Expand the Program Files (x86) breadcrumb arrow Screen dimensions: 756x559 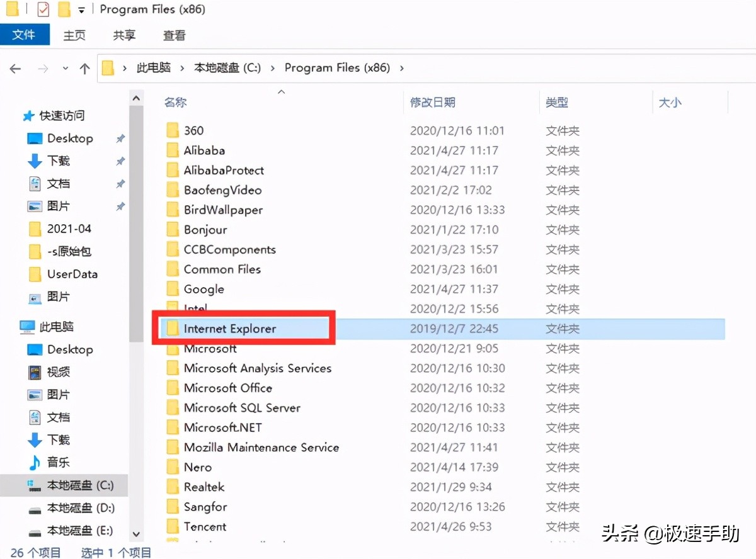point(401,67)
